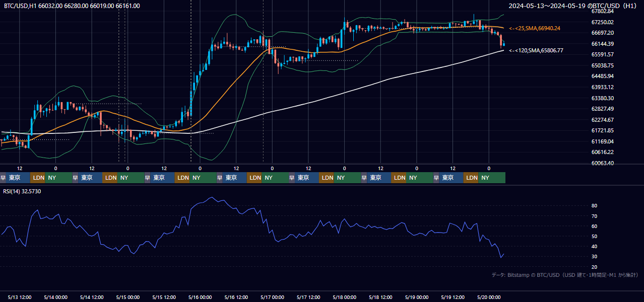Click price axis value 65038.75

click(602, 65)
